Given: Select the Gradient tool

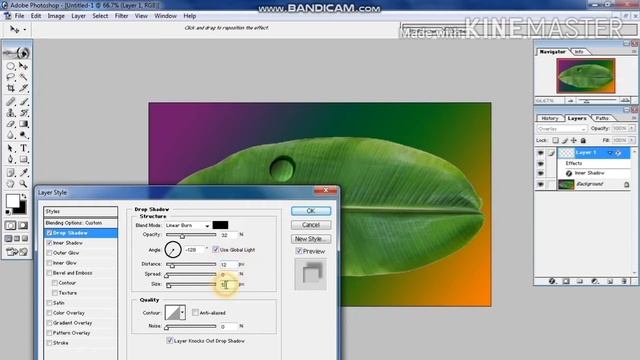Looking at the screenshot, I should coord(23,124).
